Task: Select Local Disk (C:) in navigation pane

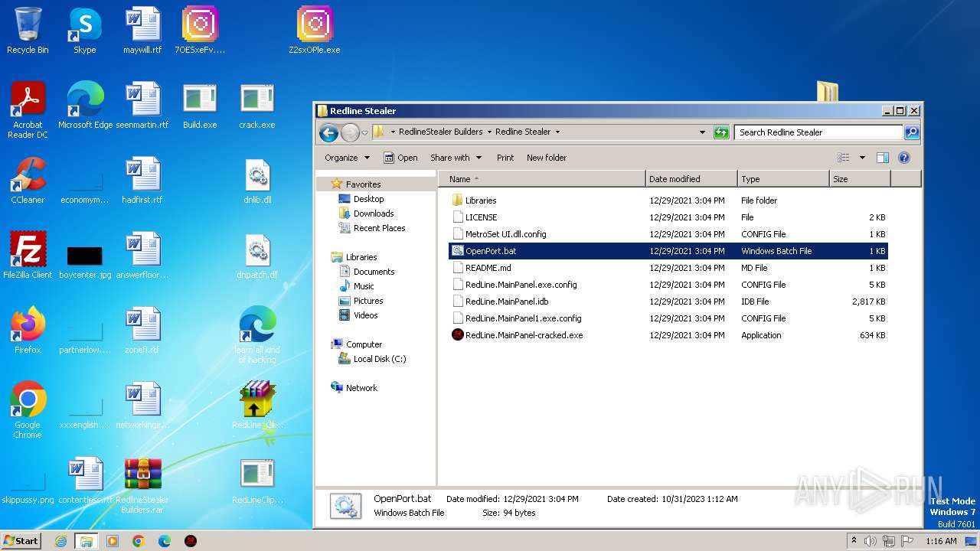Action: pyautogui.click(x=379, y=359)
